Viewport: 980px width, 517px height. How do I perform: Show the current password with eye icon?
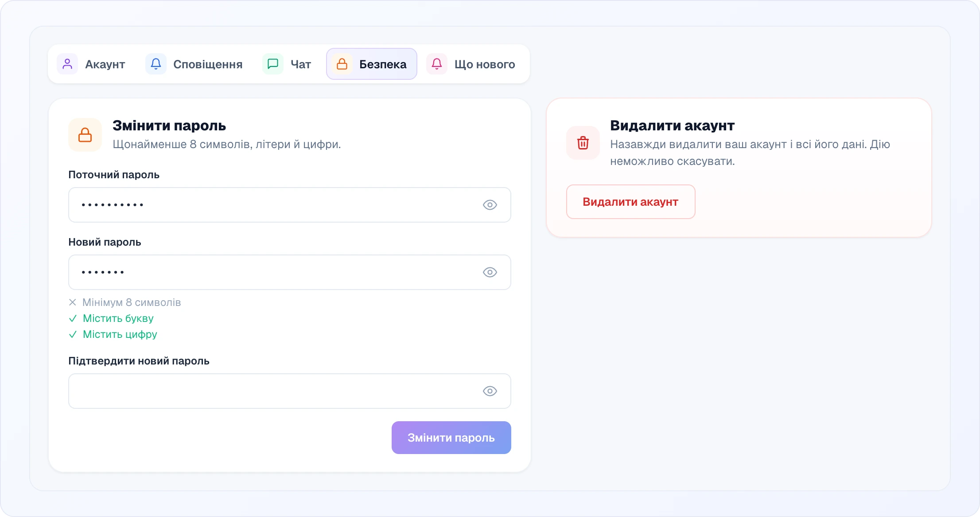pyautogui.click(x=490, y=205)
